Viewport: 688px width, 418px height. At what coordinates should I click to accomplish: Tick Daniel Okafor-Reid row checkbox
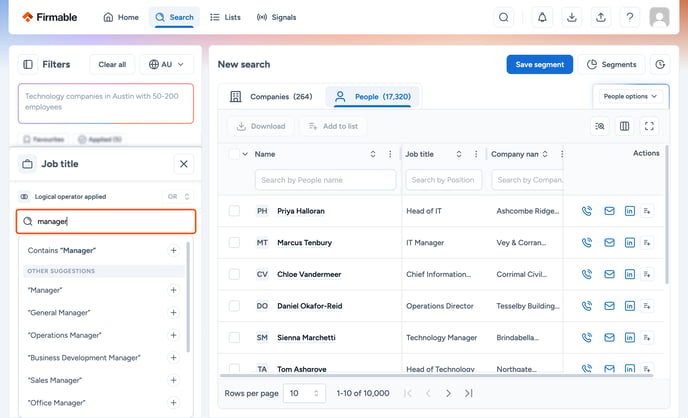coord(234,306)
